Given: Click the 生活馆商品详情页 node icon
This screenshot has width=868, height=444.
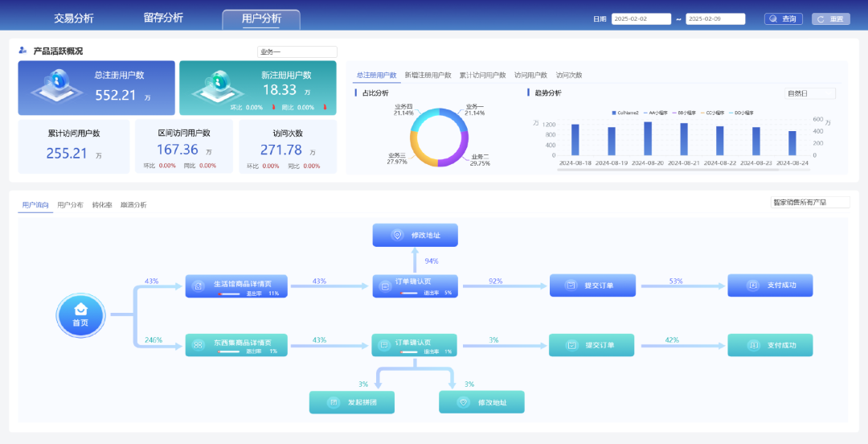Looking at the screenshot, I should click(198, 286).
